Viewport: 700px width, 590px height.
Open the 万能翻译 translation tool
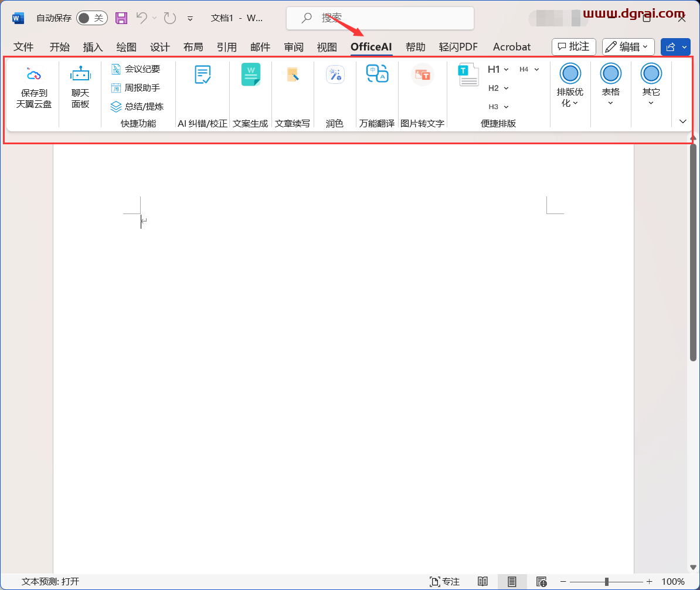(x=377, y=74)
